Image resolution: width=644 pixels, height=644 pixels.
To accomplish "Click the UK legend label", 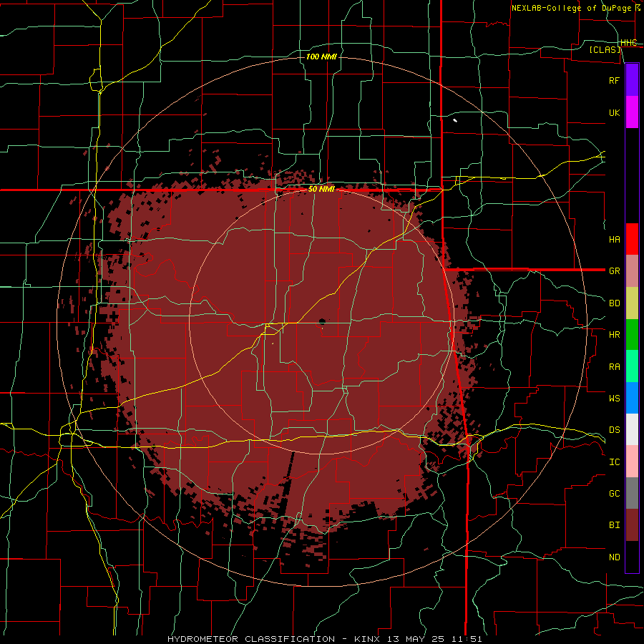I will (615, 112).
